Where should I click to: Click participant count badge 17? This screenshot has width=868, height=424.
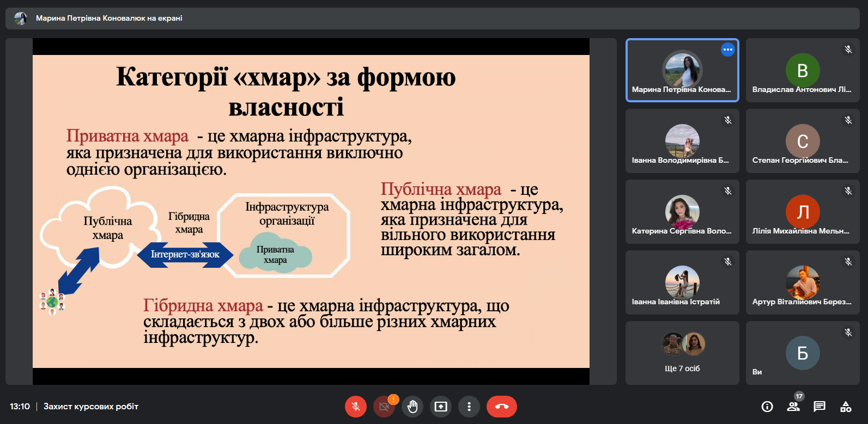tap(799, 396)
